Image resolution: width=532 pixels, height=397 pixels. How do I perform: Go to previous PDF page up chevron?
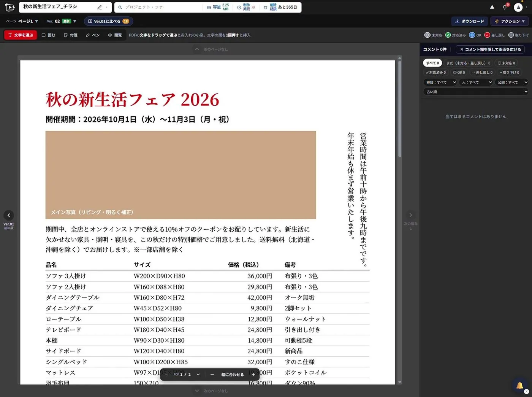pos(166,375)
